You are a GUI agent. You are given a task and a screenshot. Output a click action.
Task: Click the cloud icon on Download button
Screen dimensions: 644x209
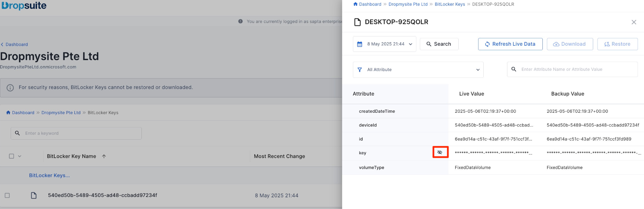[556, 44]
